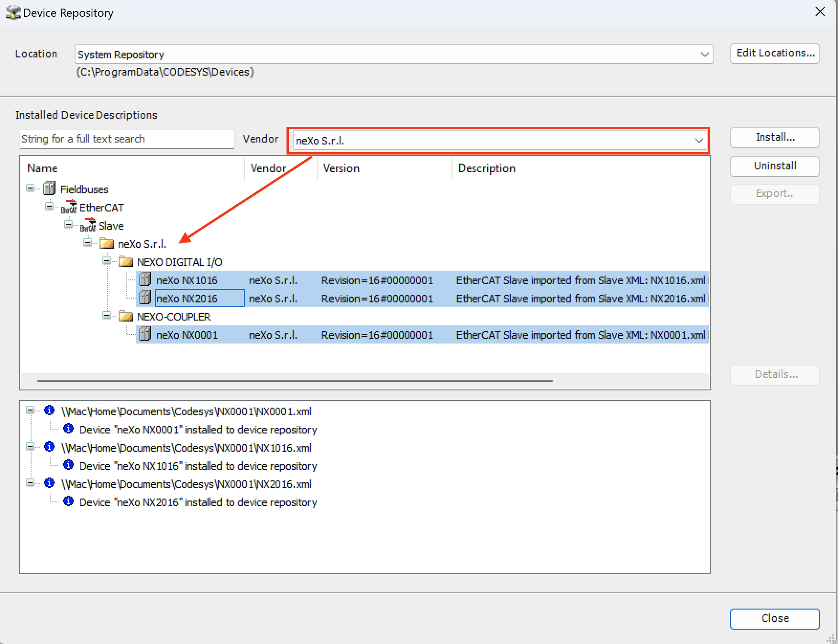Click the Device Repository title bar icon
The image size is (838, 644).
click(13, 12)
